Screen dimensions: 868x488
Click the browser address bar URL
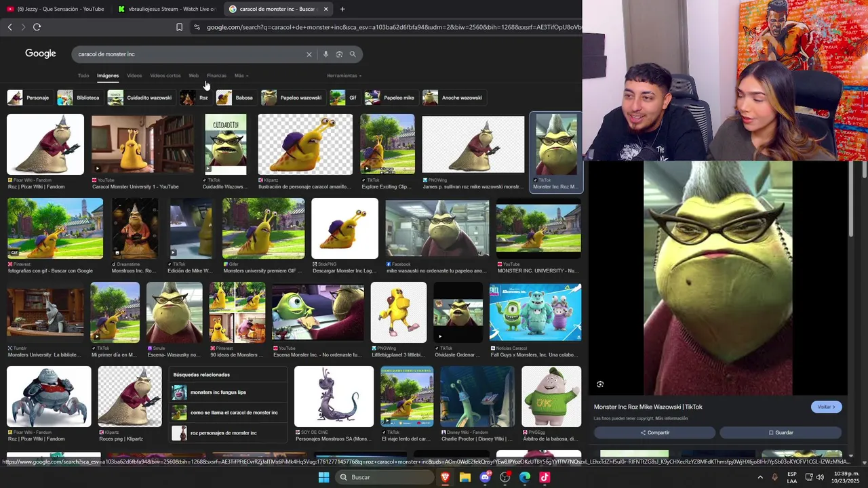pos(393,27)
